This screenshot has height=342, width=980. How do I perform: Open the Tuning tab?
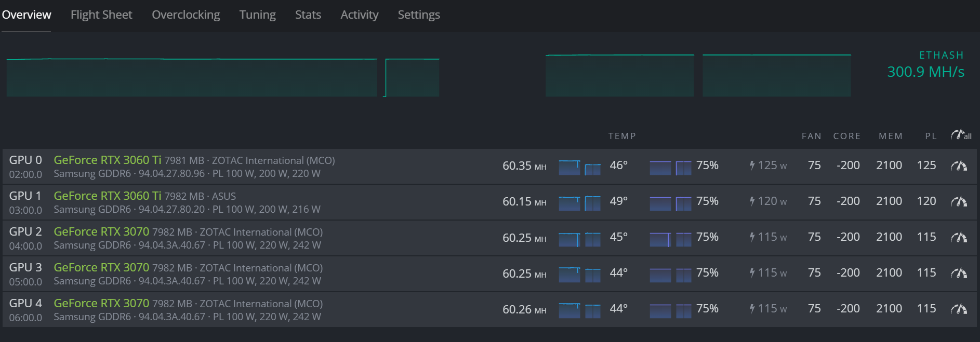point(257,15)
